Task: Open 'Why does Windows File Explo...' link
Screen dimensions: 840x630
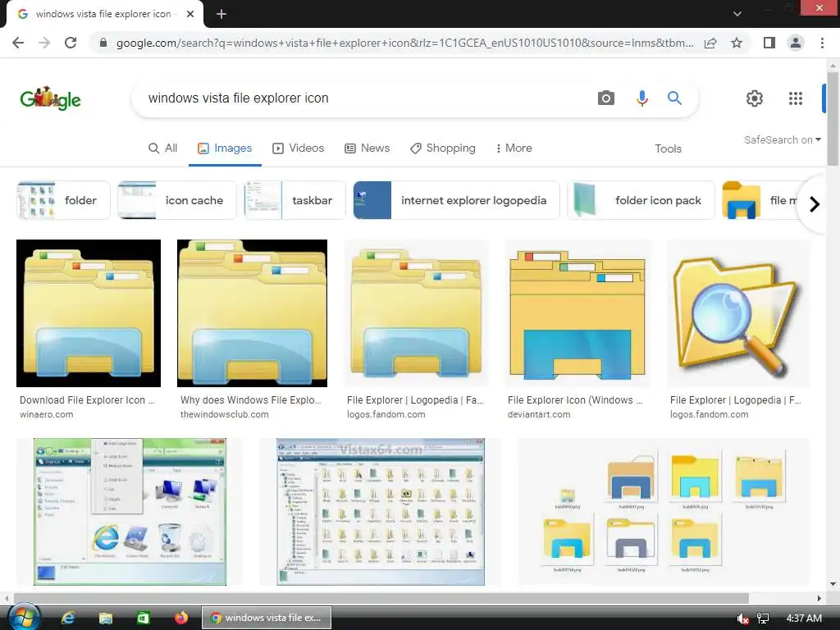Action: pos(251,400)
